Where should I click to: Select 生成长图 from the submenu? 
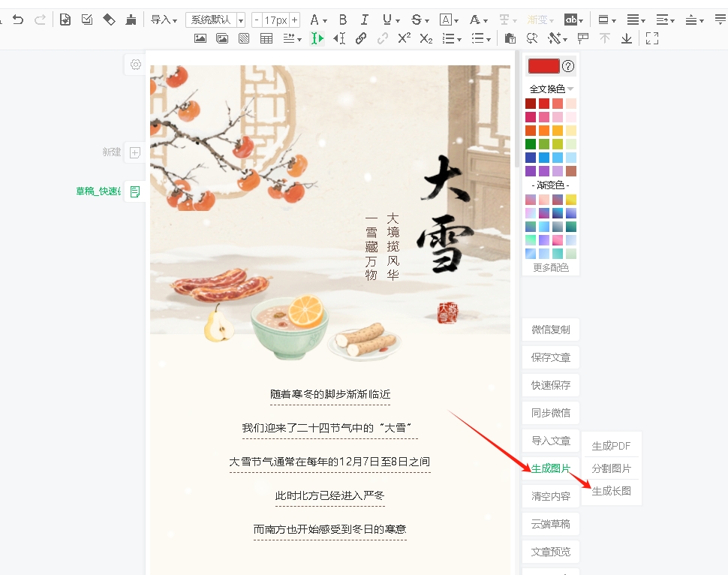pyautogui.click(x=611, y=491)
